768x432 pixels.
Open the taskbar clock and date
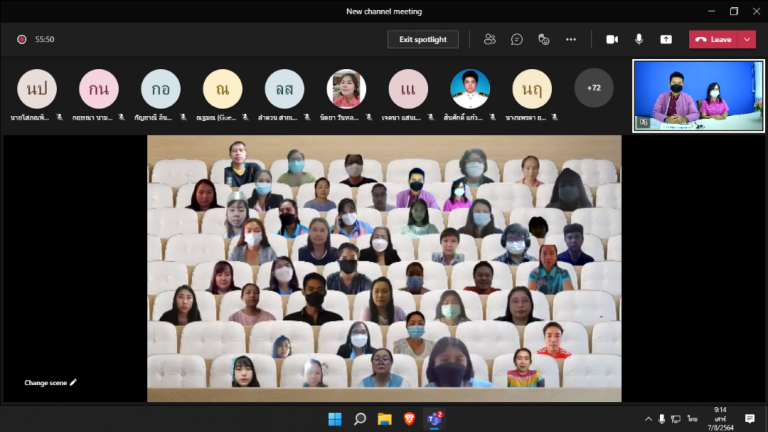point(720,419)
